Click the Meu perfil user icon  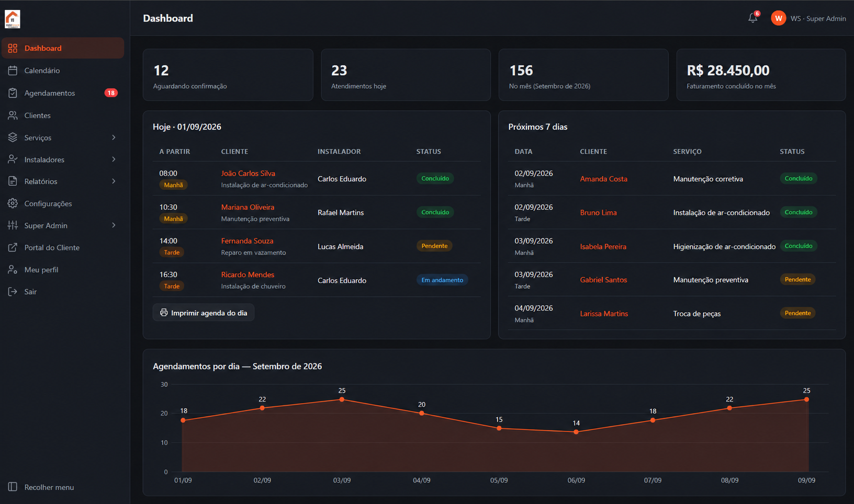(13, 270)
